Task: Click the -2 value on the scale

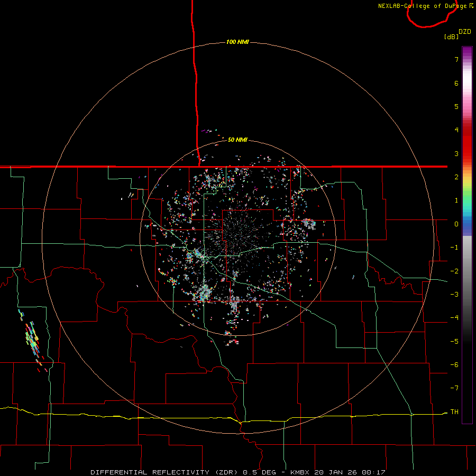Action: (454, 271)
